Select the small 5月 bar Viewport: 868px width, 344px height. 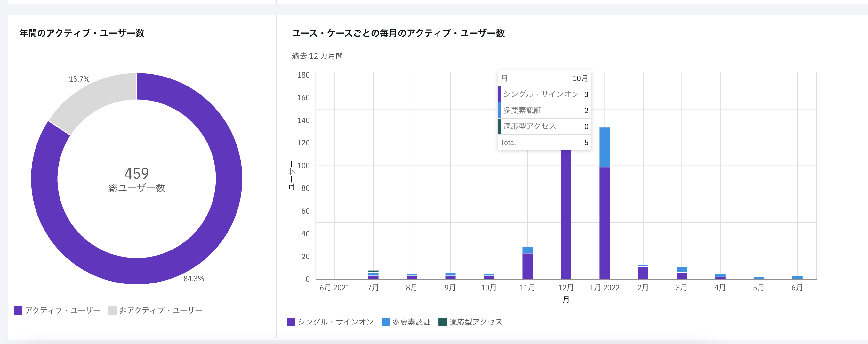click(759, 278)
